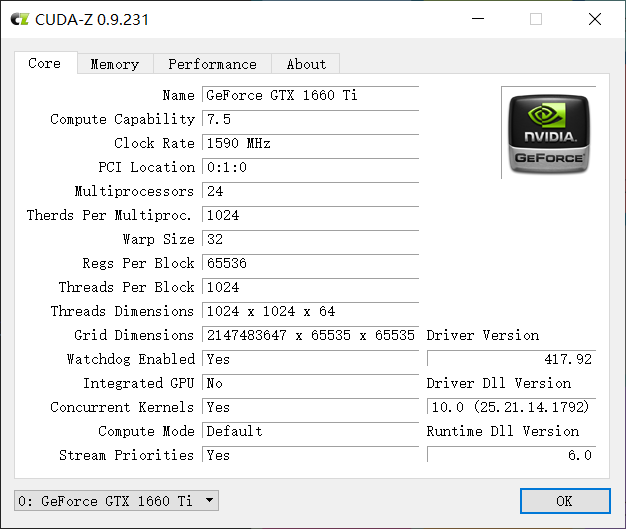This screenshot has width=626, height=529.
Task: Click the Grid Dimensions value 2147483647 x 65535 x 65535
Action: pos(310,335)
